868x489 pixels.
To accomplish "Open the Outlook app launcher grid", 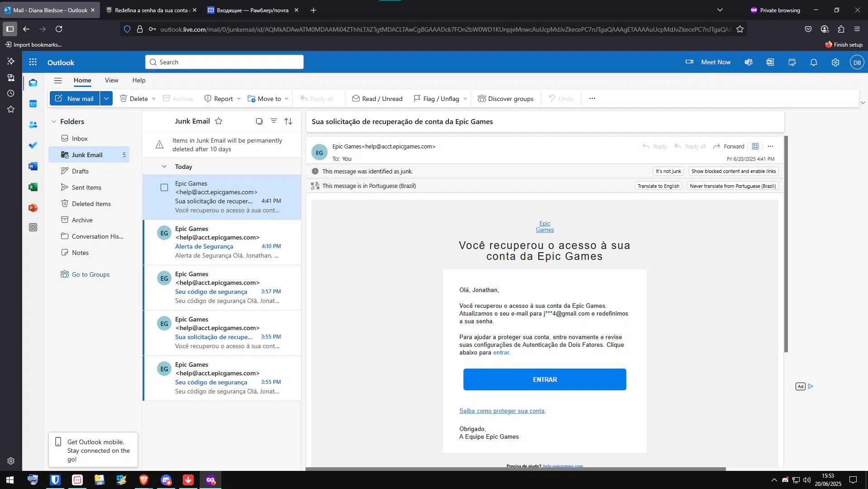I will click(x=33, y=62).
